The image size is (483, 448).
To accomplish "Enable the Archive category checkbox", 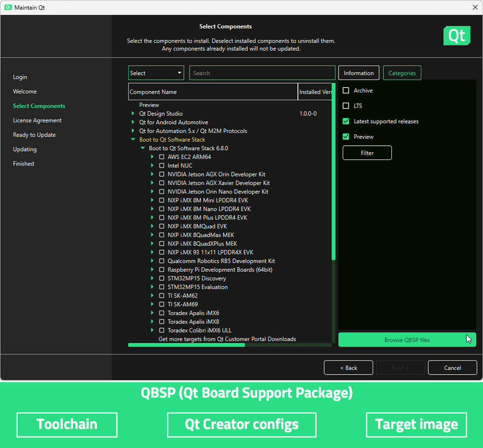I will click(x=346, y=91).
